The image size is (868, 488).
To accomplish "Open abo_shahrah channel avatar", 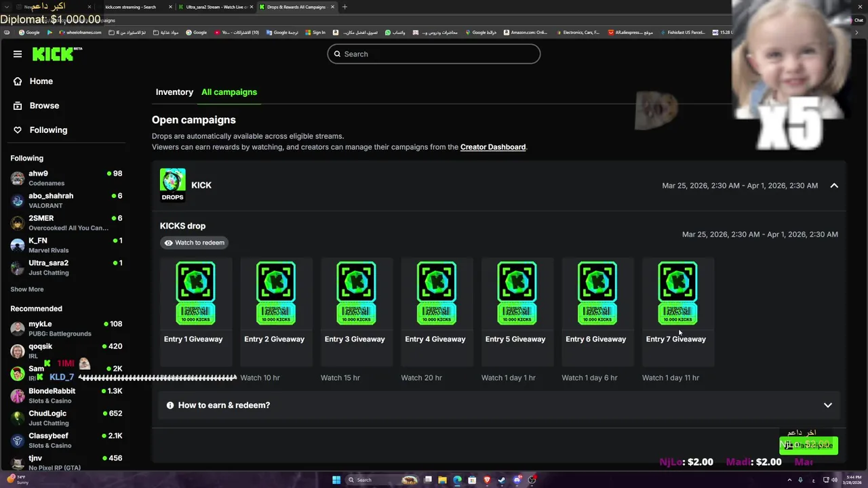I will (18, 201).
